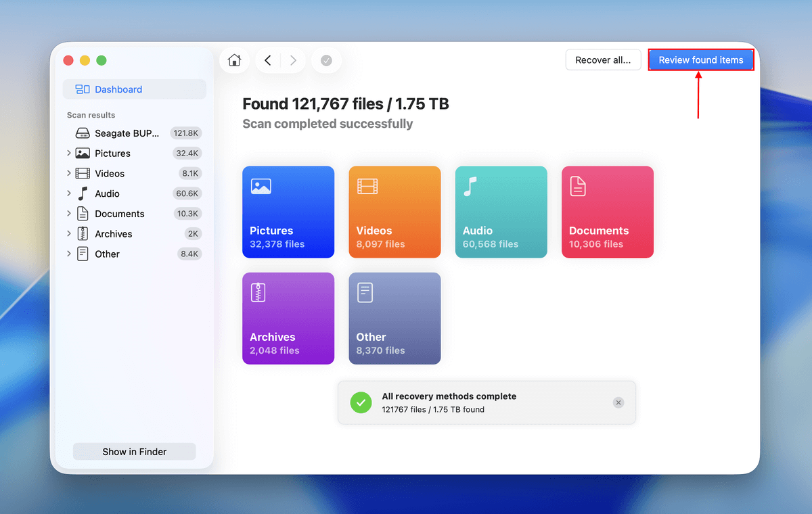Expand the Archives sidebar group

(x=69, y=234)
